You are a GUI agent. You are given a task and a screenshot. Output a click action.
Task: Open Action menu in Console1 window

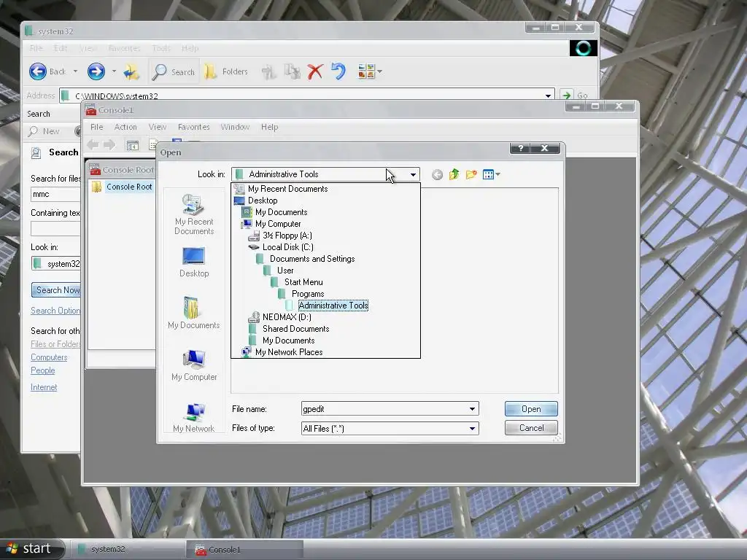point(125,127)
